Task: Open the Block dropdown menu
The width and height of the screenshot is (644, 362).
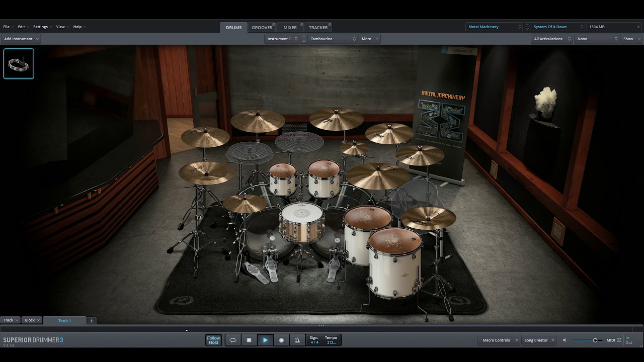Action: tap(32, 320)
